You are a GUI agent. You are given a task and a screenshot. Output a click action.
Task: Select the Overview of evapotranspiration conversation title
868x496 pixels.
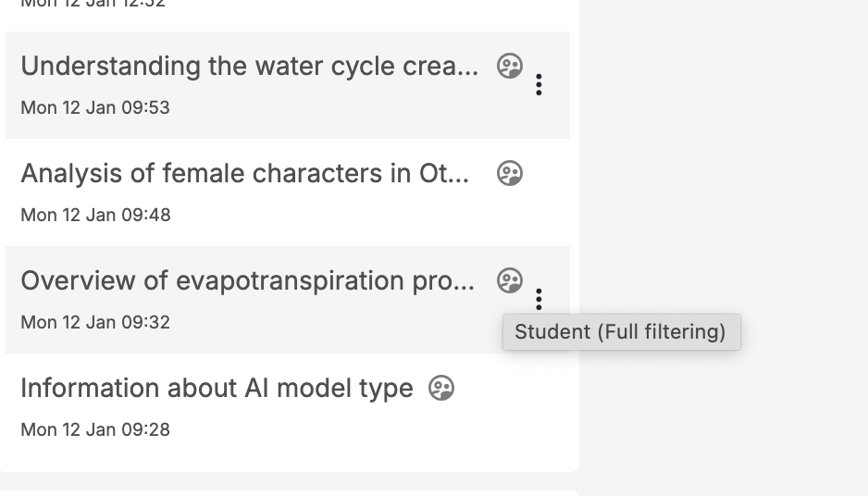click(247, 281)
